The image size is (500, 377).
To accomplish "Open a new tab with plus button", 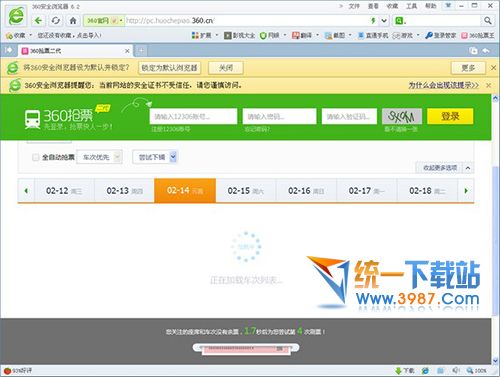I will pyautogui.click(x=141, y=51).
